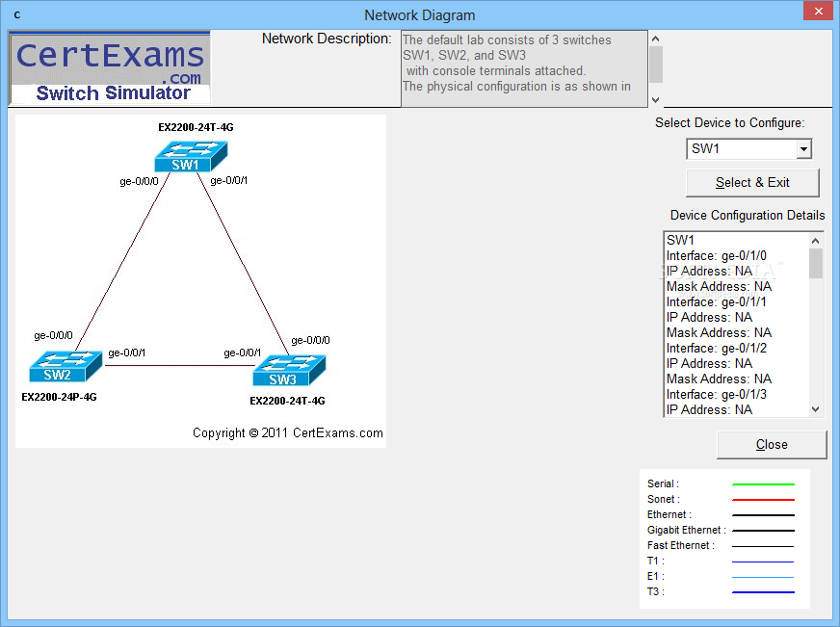
Task: Click the Copyright 2011 CertExams.com text
Action: pyautogui.click(x=288, y=433)
